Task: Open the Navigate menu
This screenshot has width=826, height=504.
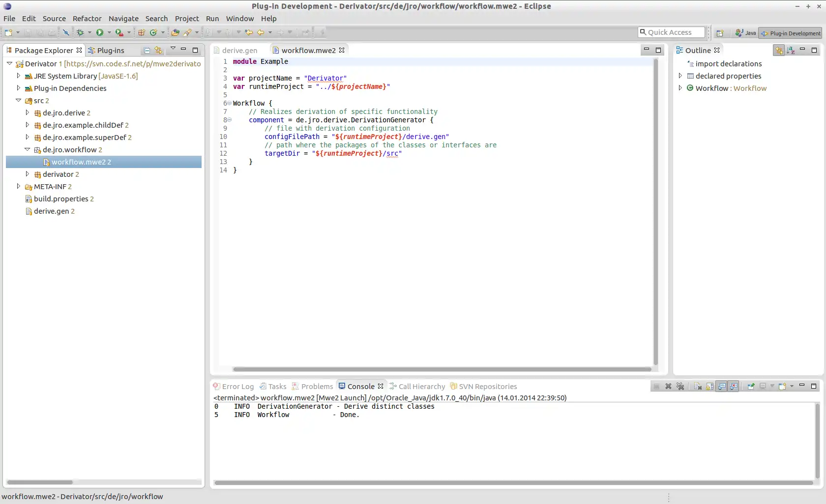Action: pyautogui.click(x=123, y=18)
